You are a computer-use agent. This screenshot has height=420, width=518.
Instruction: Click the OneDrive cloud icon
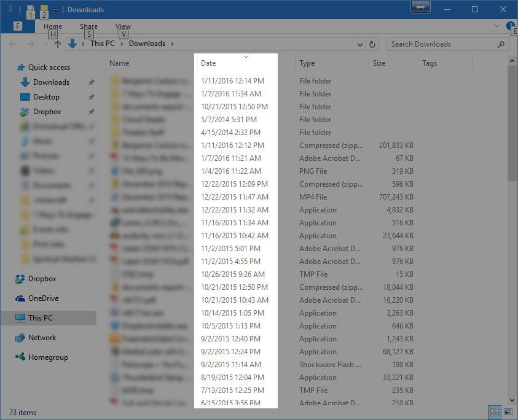(20, 298)
